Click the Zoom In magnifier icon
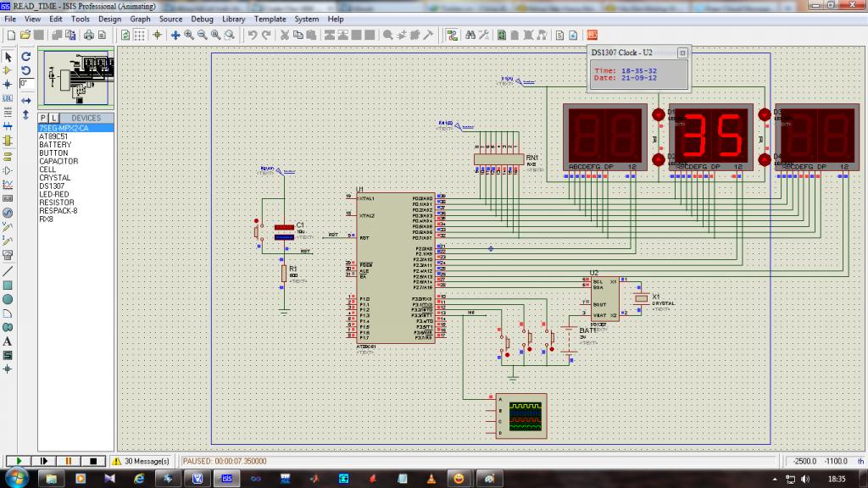 (x=189, y=35)
